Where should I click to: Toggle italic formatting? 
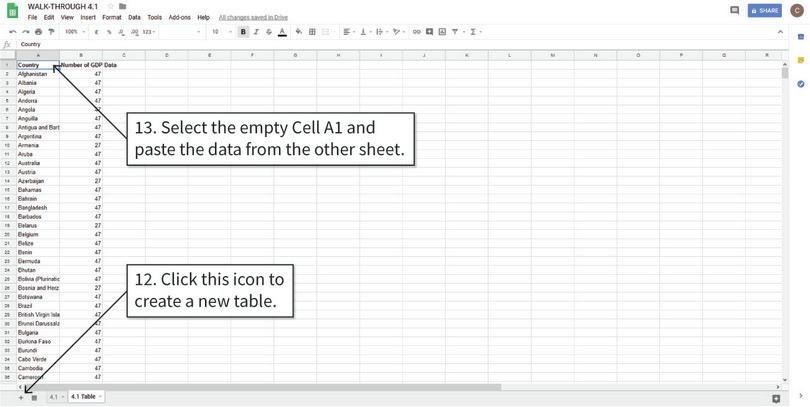click(256, 32)
